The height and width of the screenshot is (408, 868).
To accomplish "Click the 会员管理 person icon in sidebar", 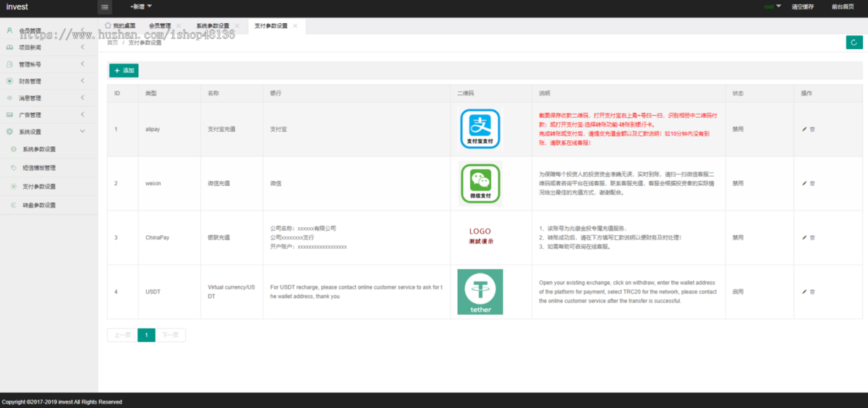I will 9,30.
